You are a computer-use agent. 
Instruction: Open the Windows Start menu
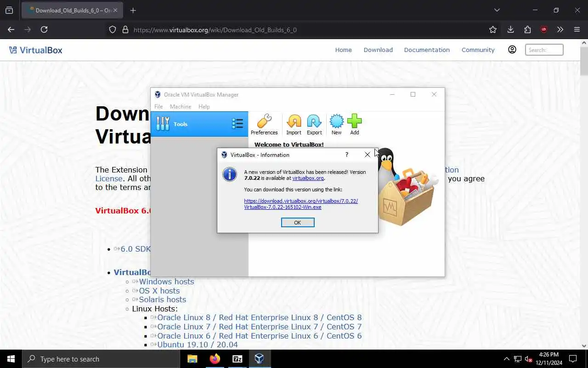pos(11,359)
